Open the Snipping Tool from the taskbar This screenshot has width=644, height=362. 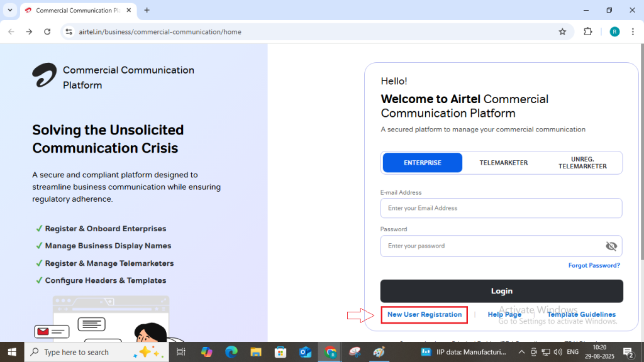pos(355,352)
